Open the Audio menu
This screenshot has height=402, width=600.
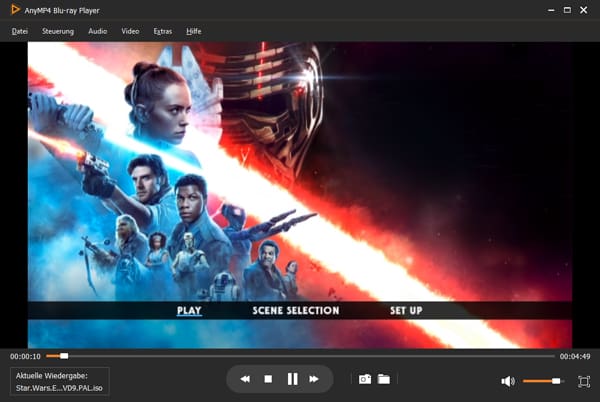click(x=98, y=31)
